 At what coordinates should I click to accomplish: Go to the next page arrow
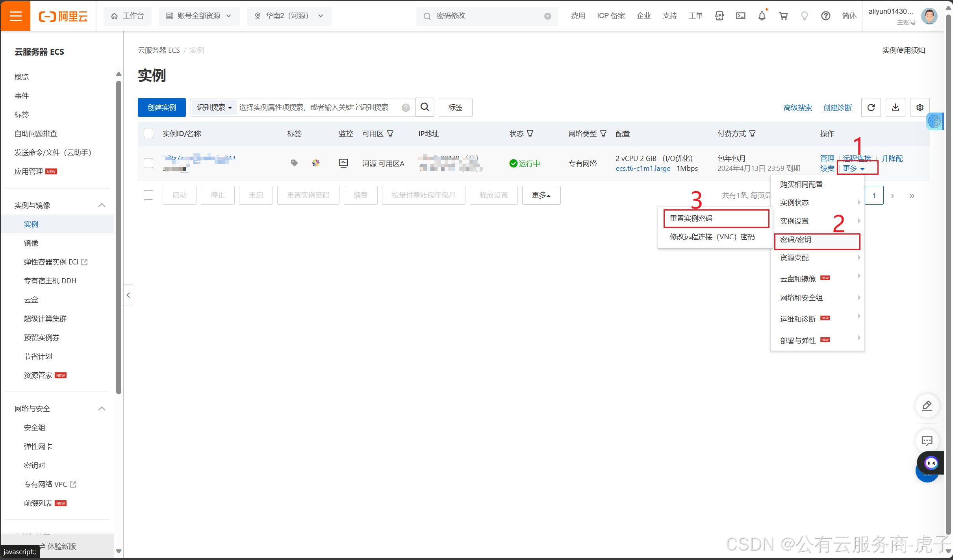tap(892, 196)
